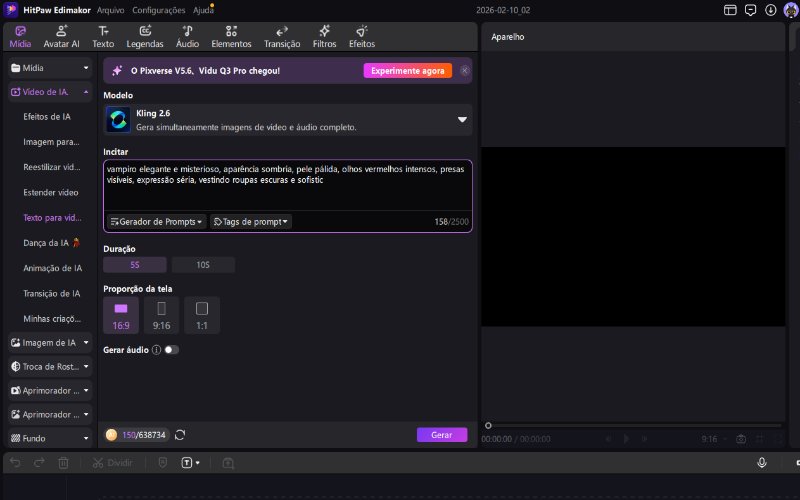Open the Arquivo menu
The height and width of the screenshot is (500, 800).
111,10
